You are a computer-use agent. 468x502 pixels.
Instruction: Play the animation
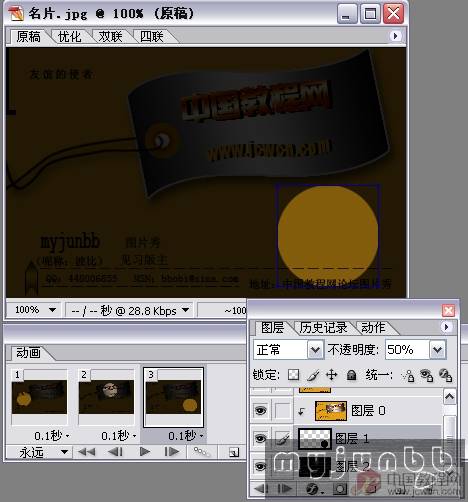pyautogui.click(x=144, y=452)
